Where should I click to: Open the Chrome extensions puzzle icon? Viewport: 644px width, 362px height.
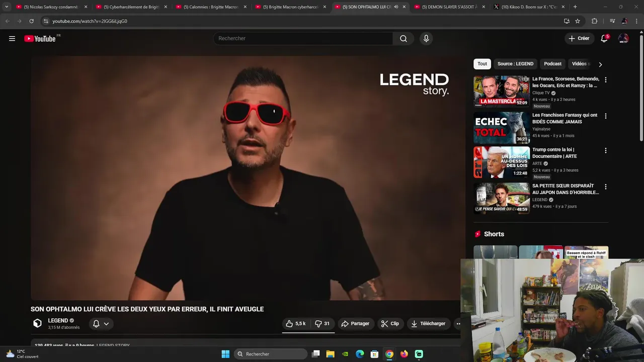(595, 21)
